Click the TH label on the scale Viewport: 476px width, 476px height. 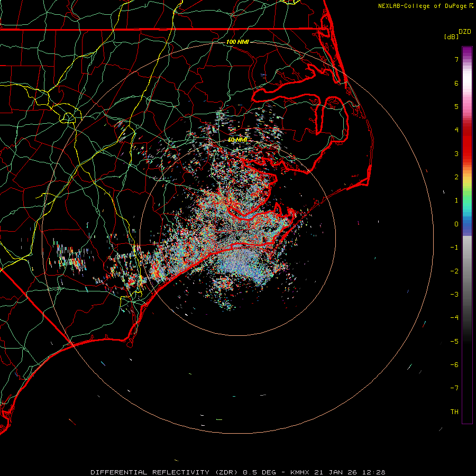[x=454, y=412]
